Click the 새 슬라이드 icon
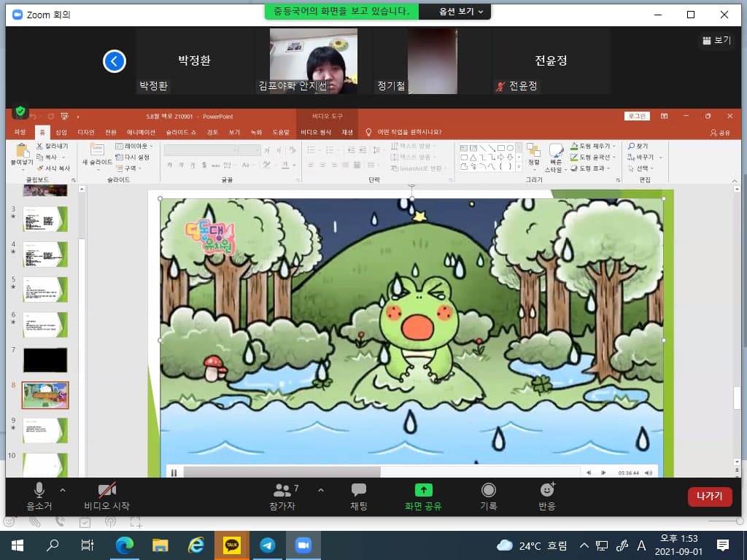 pyautogui.click(x=97, y=150)
